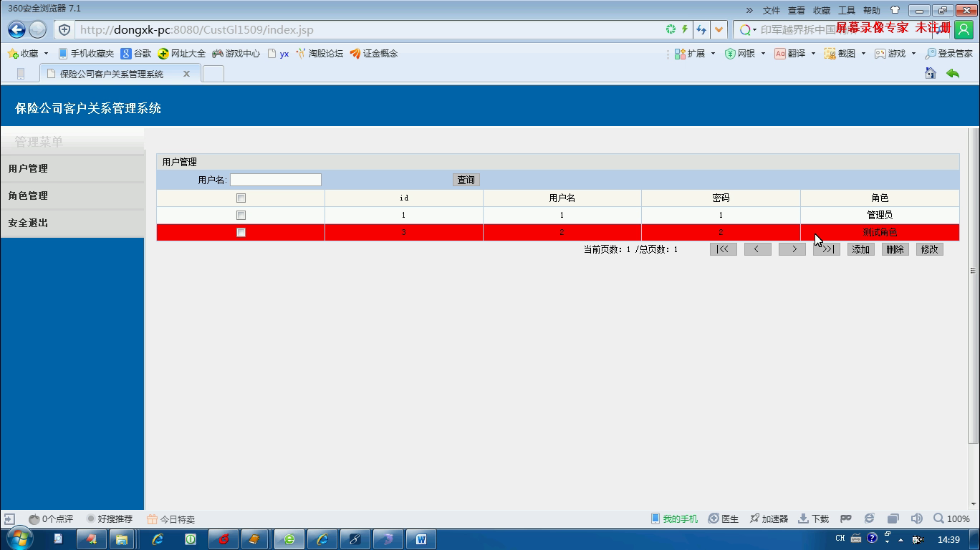Open the 截图 screenshot dropdown
980x550 pixels.
[x=845, y=54]
